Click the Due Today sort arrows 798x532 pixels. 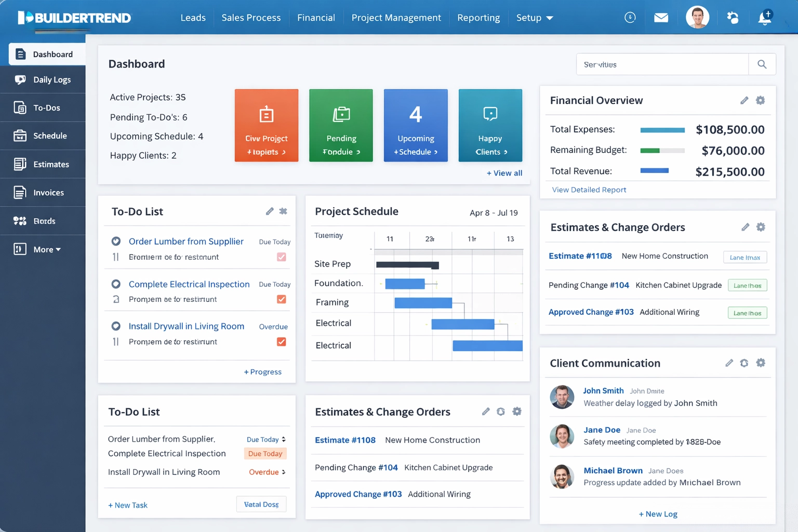[x=283, y=439]
